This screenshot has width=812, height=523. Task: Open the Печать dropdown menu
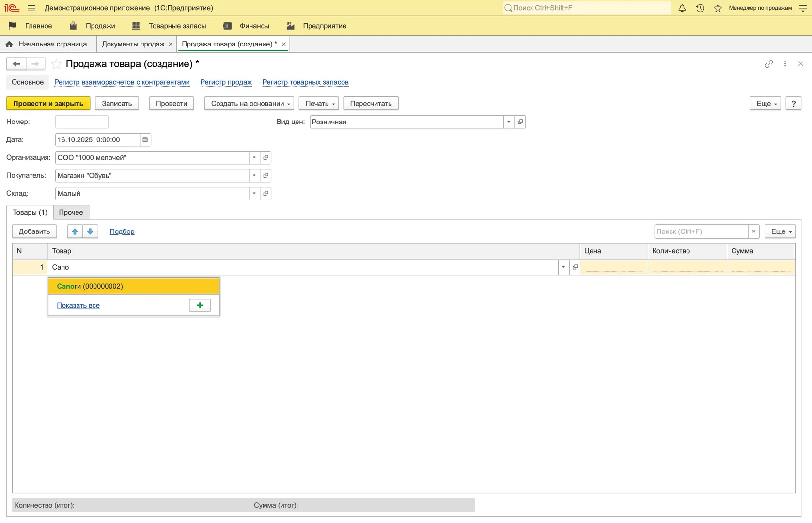319,104
